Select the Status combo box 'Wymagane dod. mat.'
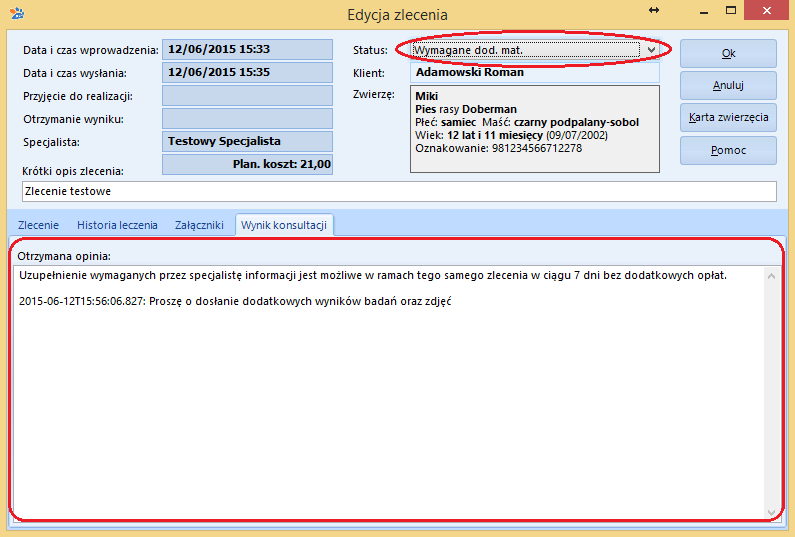Image resolution: width=795 pixels, height=537 pixels. pyautogui.click(x=535, y=50)
